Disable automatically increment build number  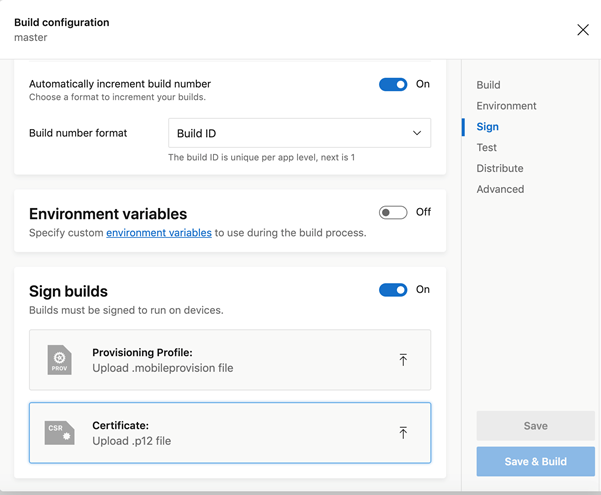pyautogui.click(x=393, y=85)
